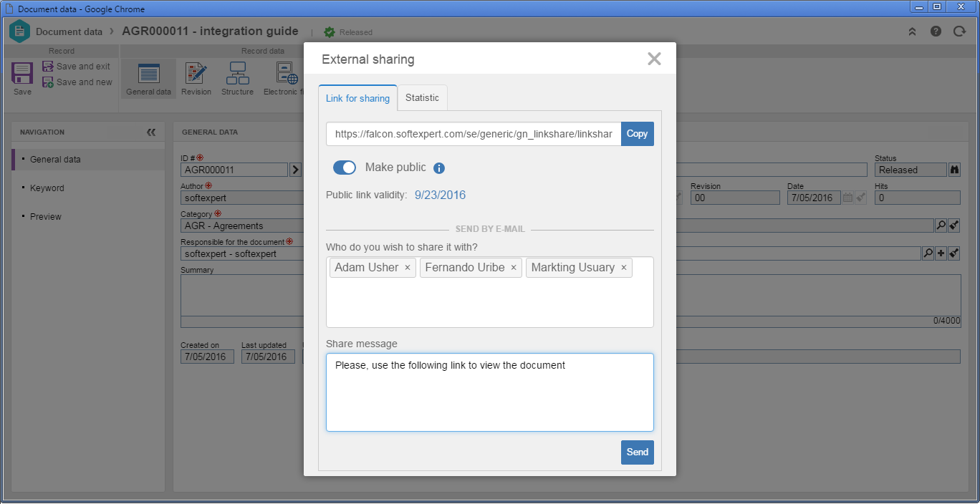Screen dimensions: 980x504
Task: Select General data in navigation
Action: tap(88, 160)
